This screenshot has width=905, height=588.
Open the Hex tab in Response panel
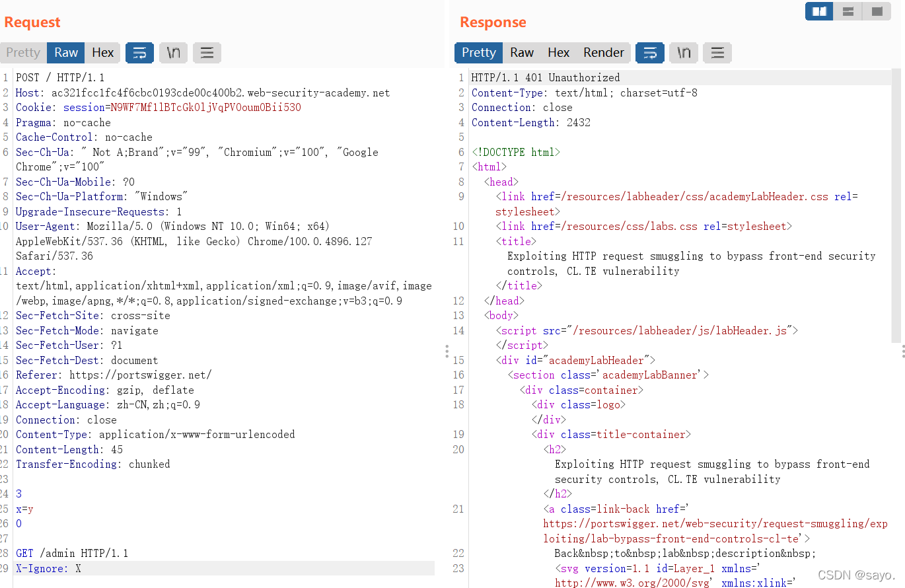(558, 53)
